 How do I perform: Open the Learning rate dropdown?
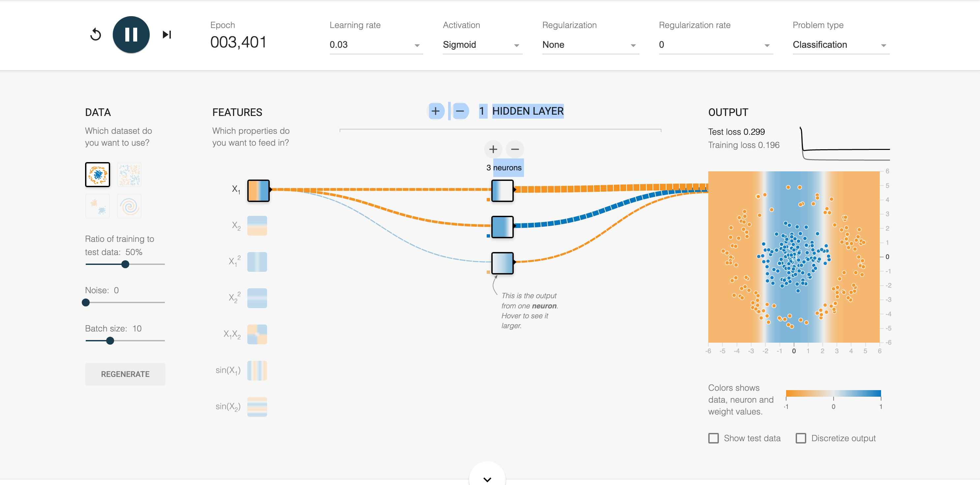pos(376,45)
